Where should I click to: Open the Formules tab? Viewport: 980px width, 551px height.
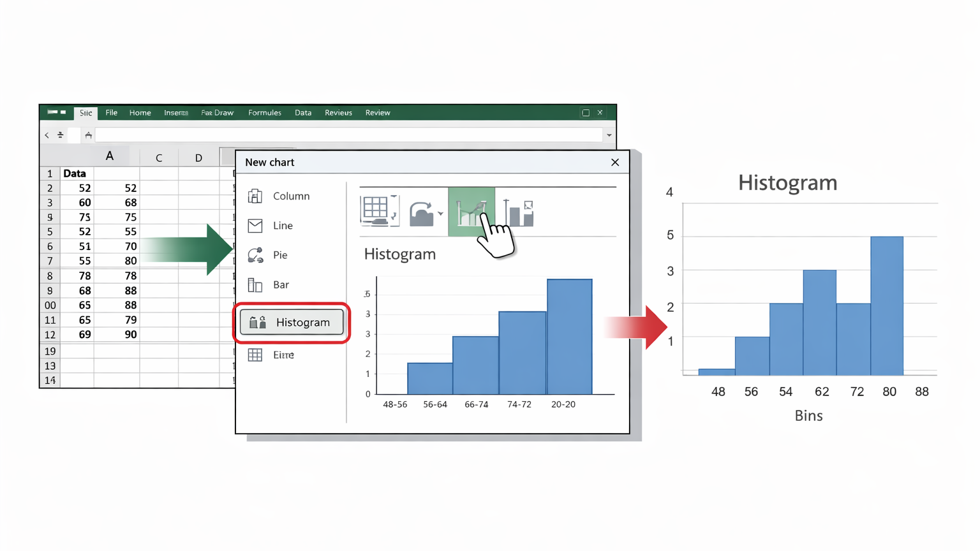tap(264, 113)
